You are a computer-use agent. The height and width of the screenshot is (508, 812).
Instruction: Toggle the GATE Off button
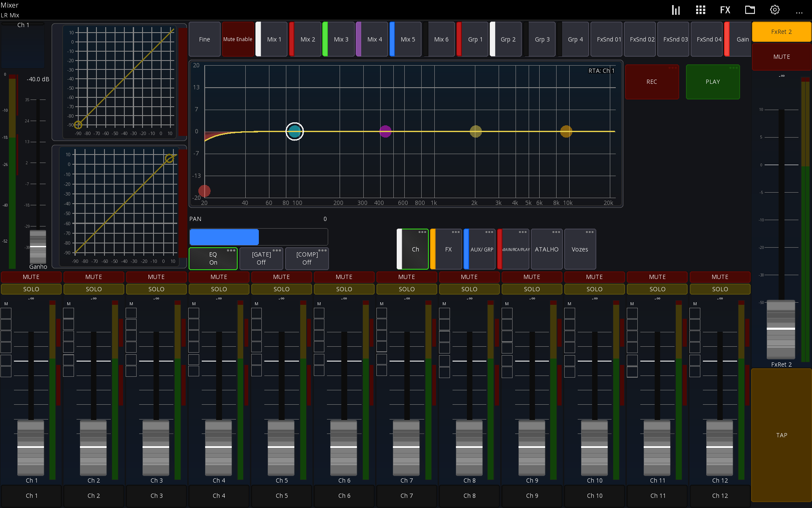click(x=261, y=258)
